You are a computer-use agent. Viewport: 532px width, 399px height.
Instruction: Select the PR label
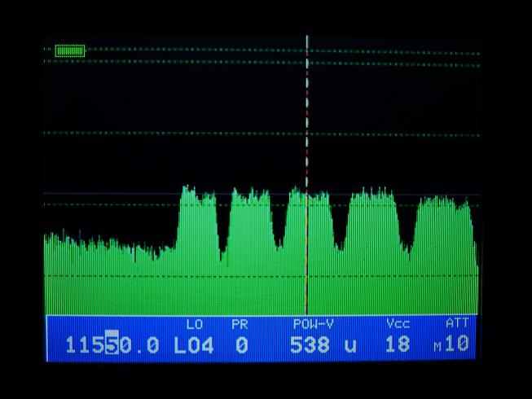coord(240,324)
